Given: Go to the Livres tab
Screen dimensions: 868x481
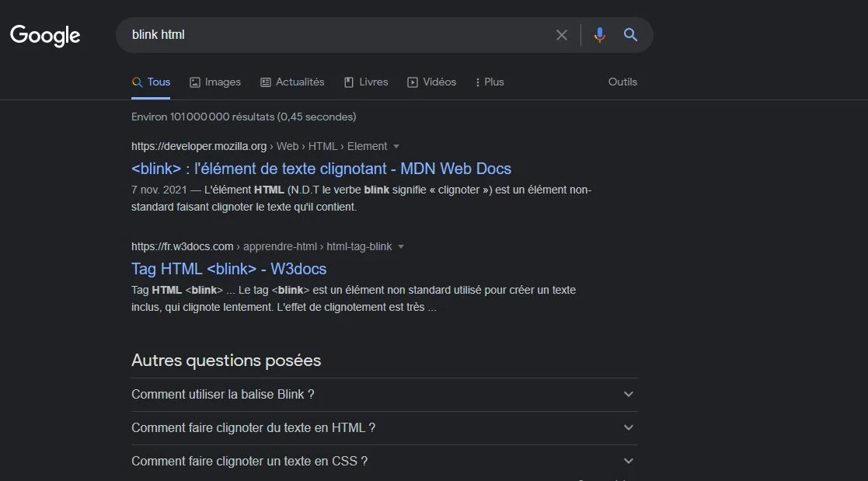Looking at the screenshot, I should [x=366, y=82].
